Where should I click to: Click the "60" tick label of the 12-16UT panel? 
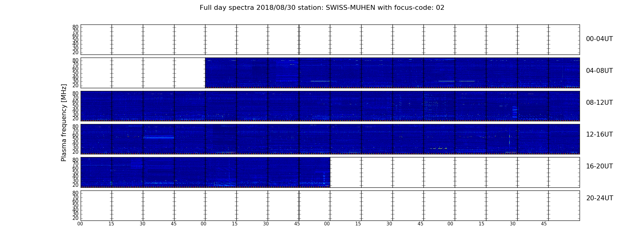pyautogui.click(x=75, y=135)
